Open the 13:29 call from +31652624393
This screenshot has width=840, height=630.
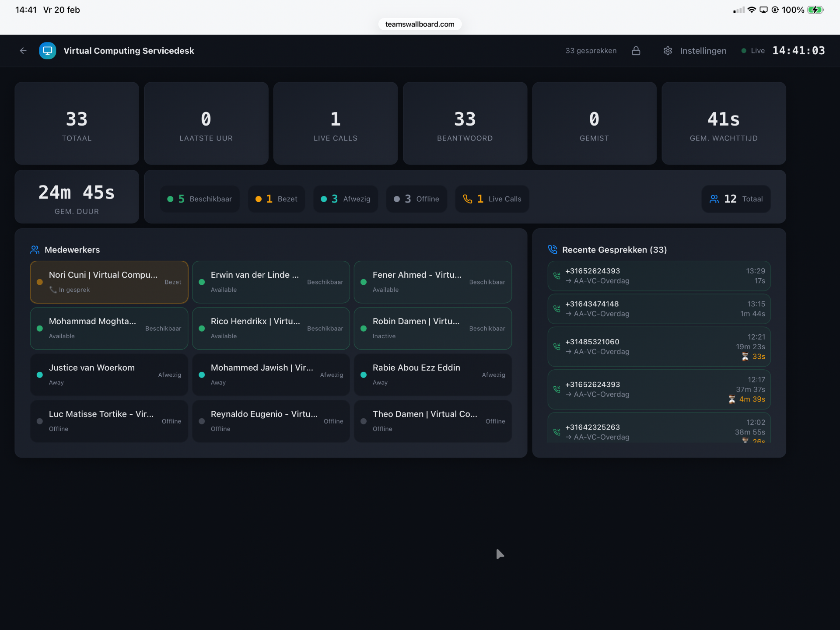[659, 276]
